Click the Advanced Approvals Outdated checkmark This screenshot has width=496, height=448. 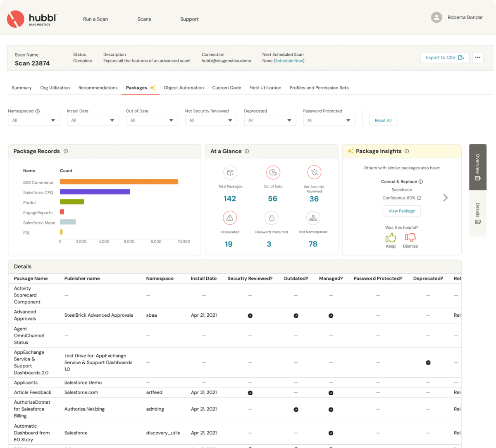[296, 315]
